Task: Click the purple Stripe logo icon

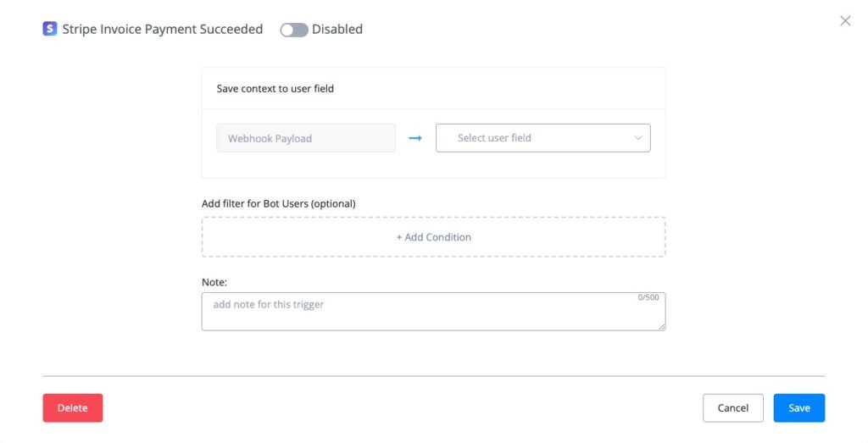Action: tap(50, 29)
